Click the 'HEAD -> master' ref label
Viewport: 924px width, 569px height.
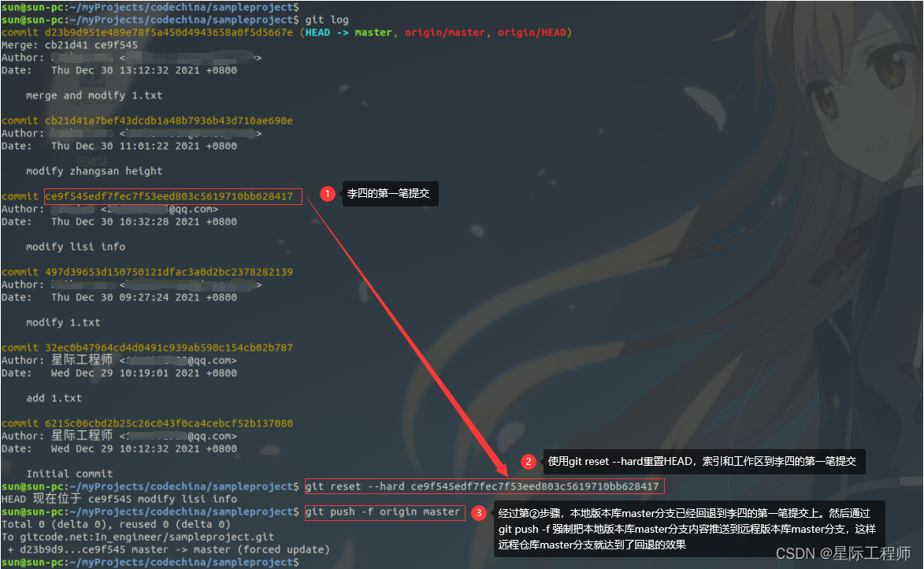348,32
